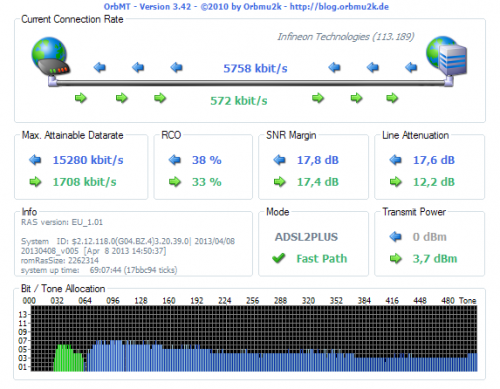The image size is (500, 389).
Task: Select the 15280 kbit/s attainable value
Action: point(88,160)
